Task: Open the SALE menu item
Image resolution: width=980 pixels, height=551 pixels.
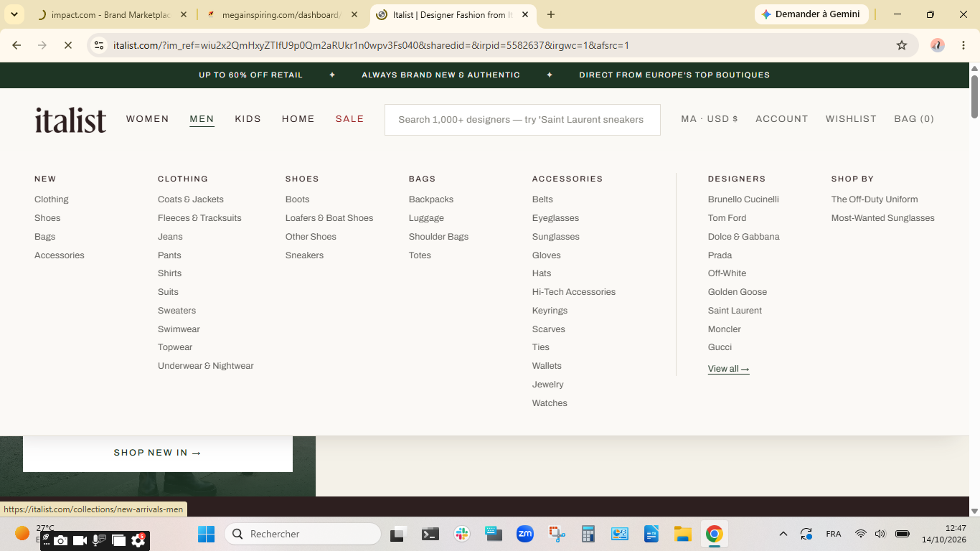Action: (x=350, y=119)
